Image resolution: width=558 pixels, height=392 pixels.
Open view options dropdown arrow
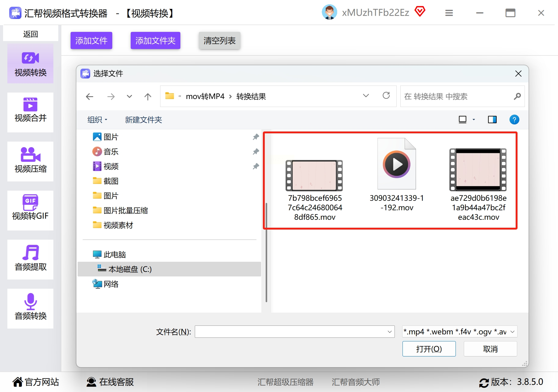coord(474,120)
